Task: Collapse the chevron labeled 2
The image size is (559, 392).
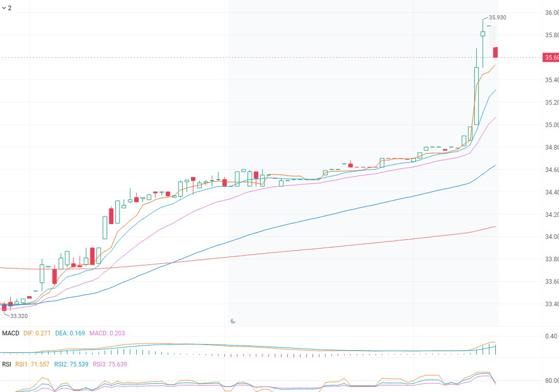Action: (x=4, y=8)
